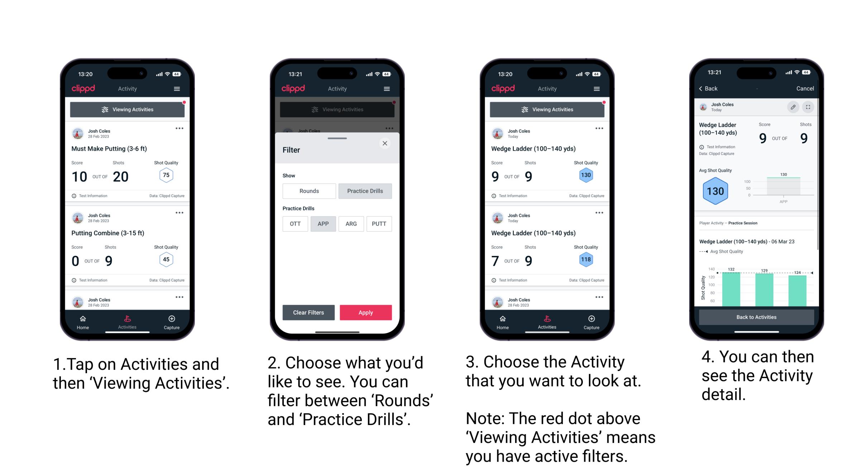The height and width of the screenshot is (467, 868).
Task: Toggle the Practice Drills filter button
Action: point(366,191)
